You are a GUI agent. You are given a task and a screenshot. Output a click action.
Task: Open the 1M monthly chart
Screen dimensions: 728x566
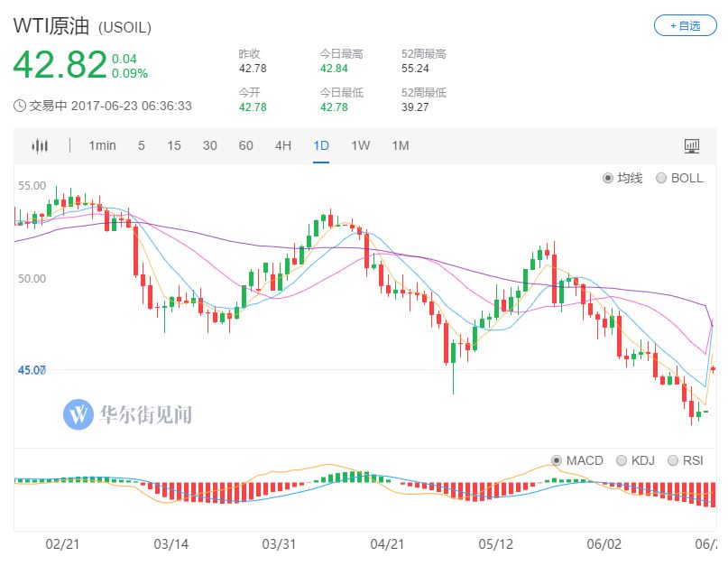pyautogui.click(x=401, y=145)
